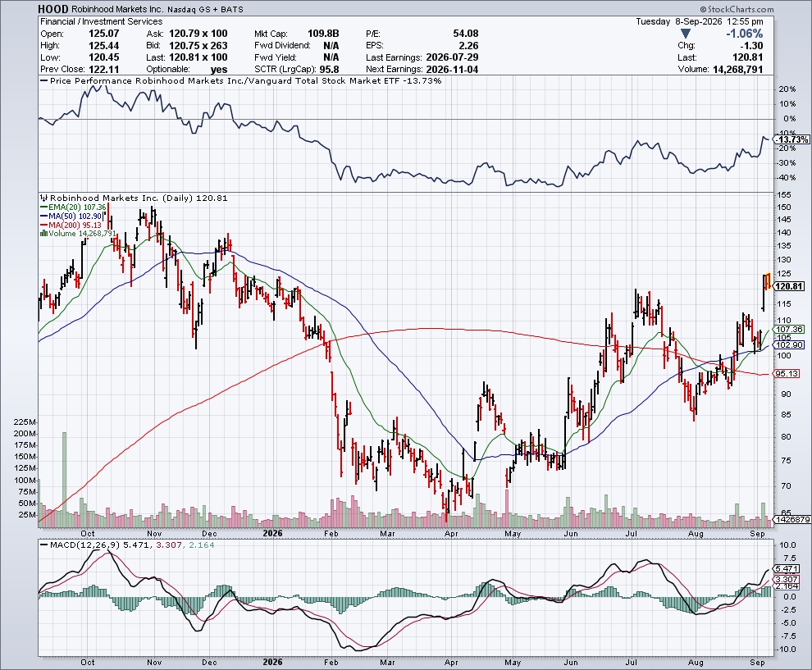Click the 2026 marker on price timeline
Image resolution: width=812 pixels, height=670 pixels.
tap(272, 533)
